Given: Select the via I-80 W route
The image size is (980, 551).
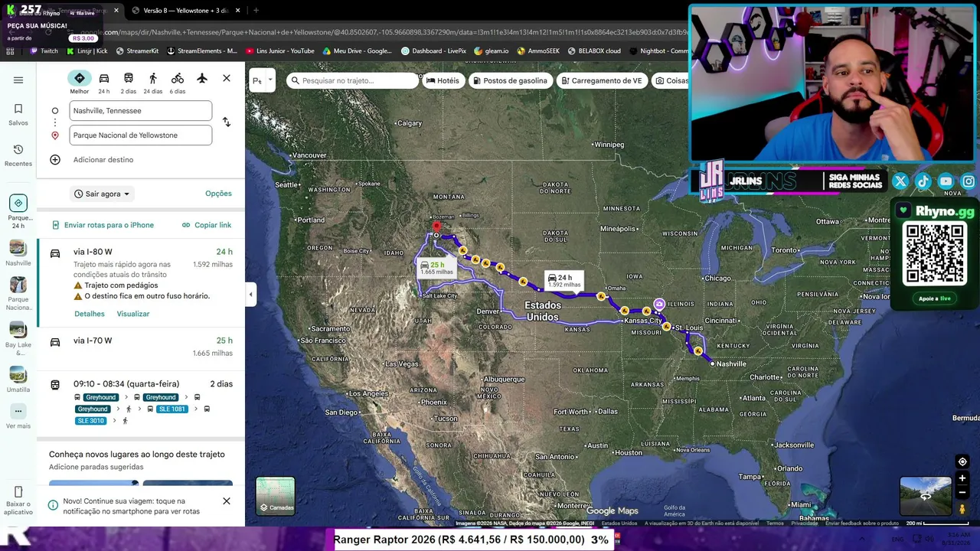Looking at the screenshot, I should [141, 283].
